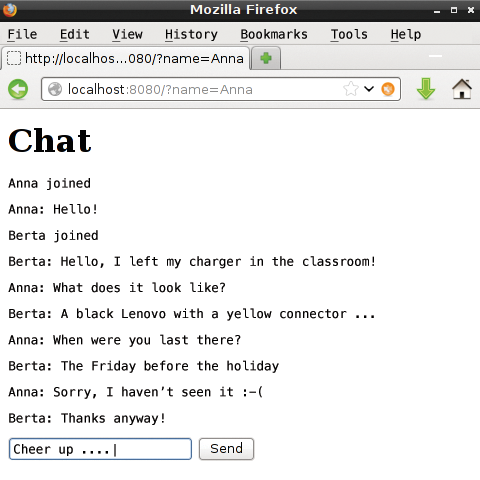Click the Firefox logo in the title bar
This screenshot has width=480, height=480.
(x=10, y=10)
